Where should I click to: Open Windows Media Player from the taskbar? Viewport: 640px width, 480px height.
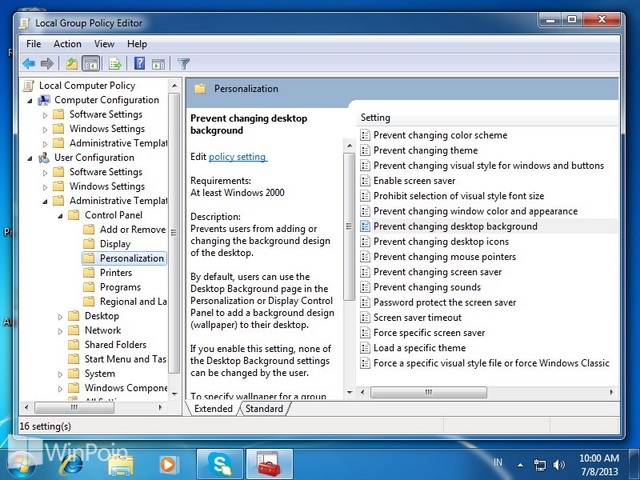pos(168,464)
